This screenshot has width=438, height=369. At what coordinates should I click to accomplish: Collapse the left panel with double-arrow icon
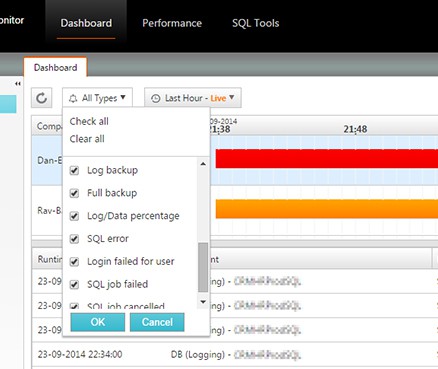(18, 84)
